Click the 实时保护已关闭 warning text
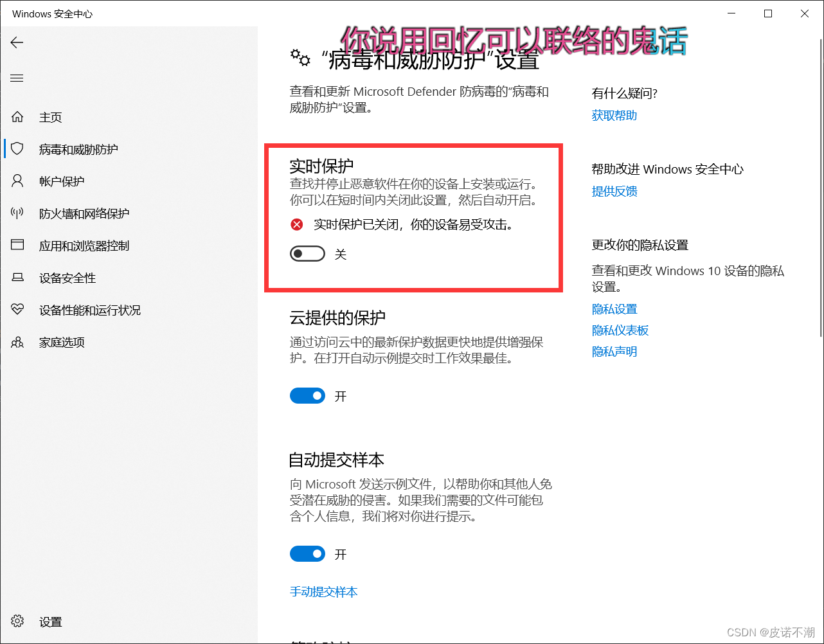 pos(413,224)
